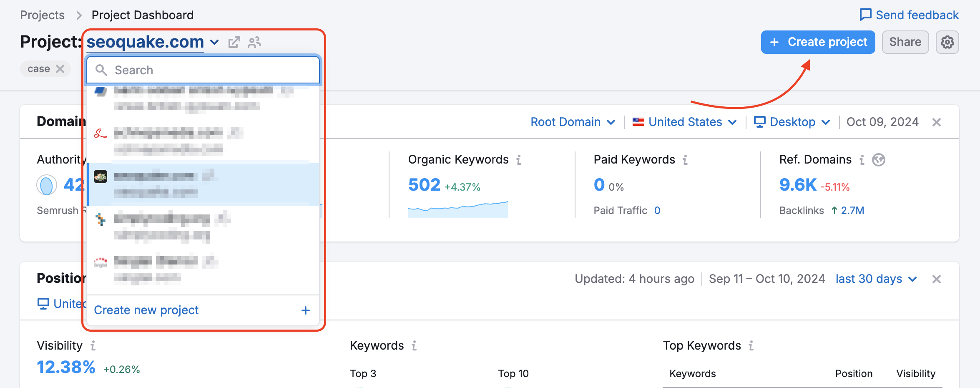Open the Paid Traffic 0 value
980x388 pixels.
(x=657, y=211)
